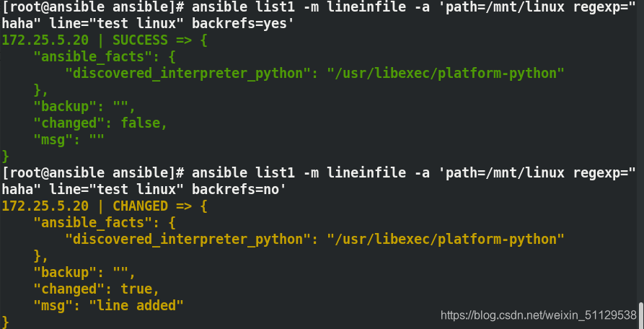
Task: Select IP 172.25.5.20 in CHANGED line
Action: click(x=45, y=206)
